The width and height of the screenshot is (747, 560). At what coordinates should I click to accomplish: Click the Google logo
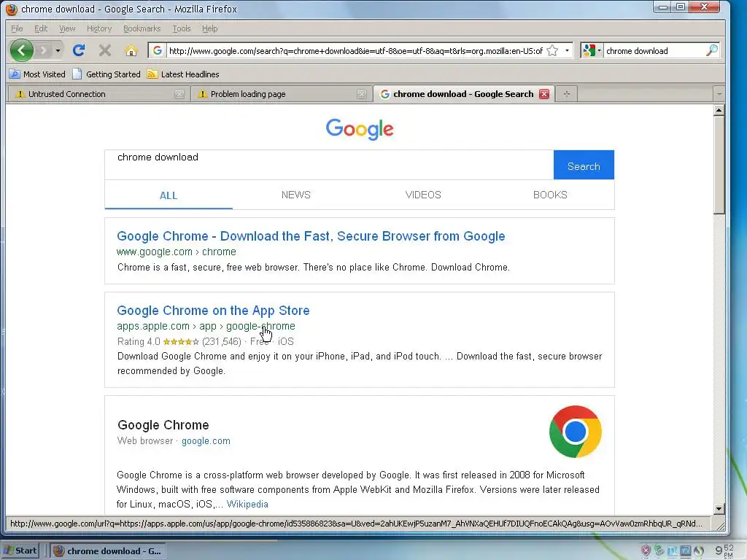(x=360, y=129)
